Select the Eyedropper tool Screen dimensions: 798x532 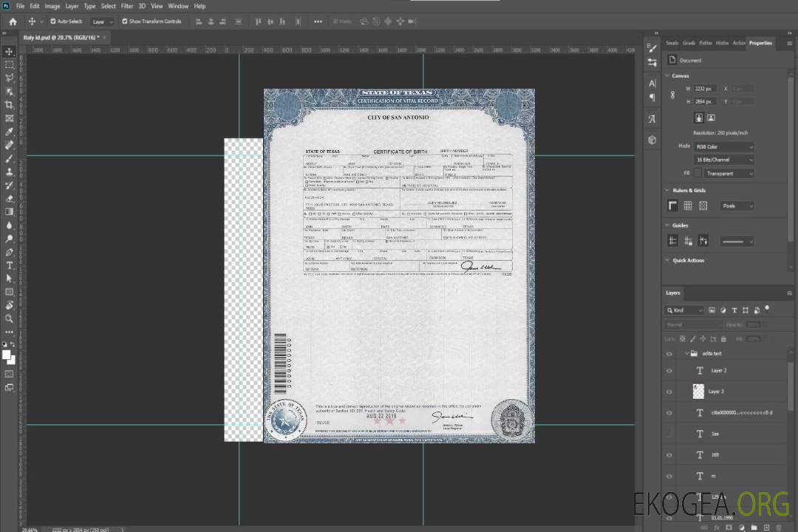9,132
